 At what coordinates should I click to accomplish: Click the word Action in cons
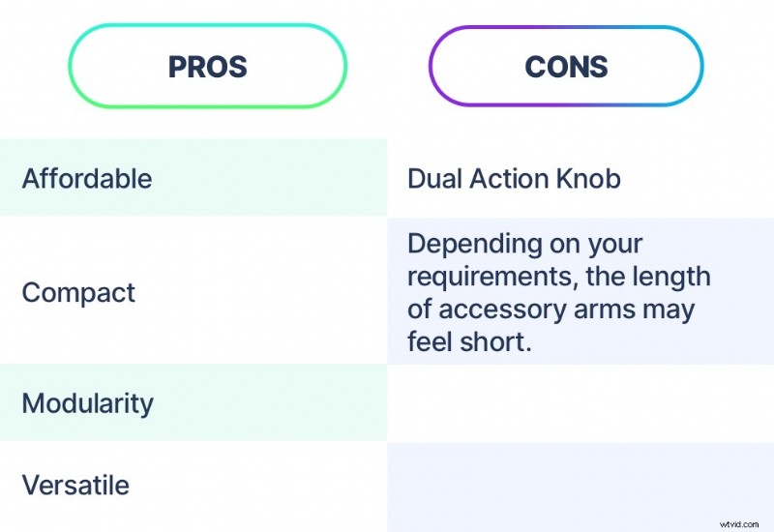pos(510,179)
